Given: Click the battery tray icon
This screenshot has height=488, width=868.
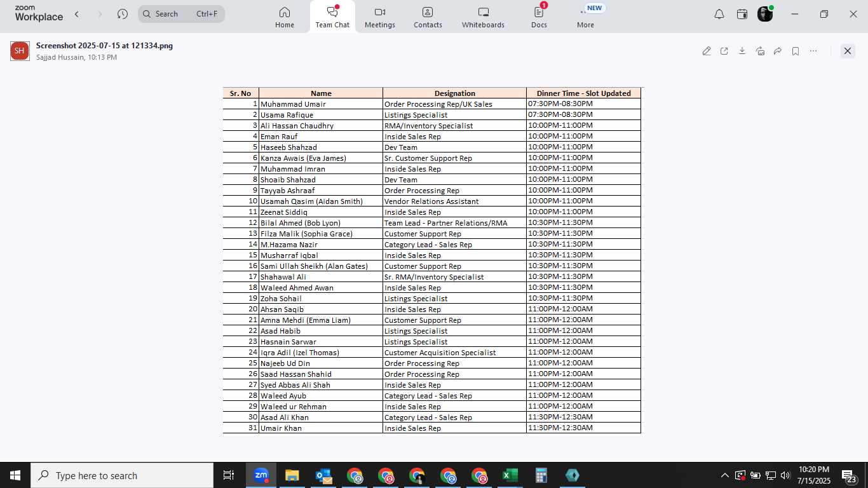Looking at the screenshot, I should pos(755,475).
